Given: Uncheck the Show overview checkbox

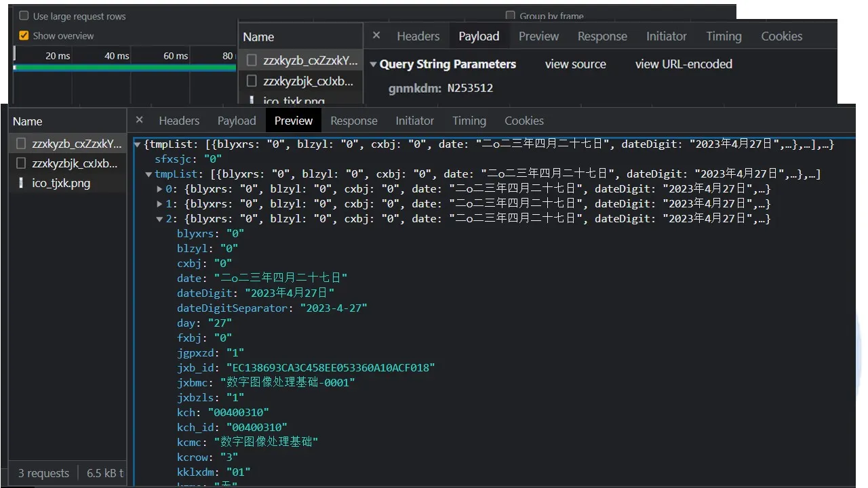Looking at the screenshot, I should pyautogui.click(x=24, y=36).
